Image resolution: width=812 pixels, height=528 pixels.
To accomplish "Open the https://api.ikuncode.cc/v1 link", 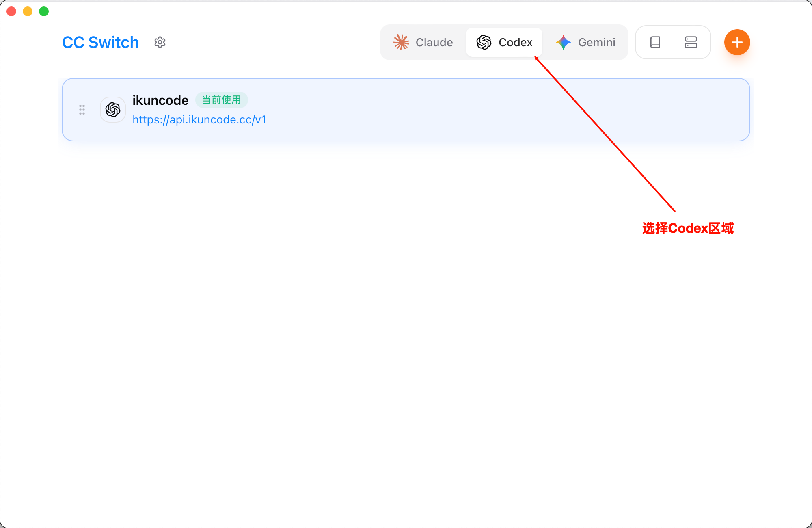I will point(199,120).
